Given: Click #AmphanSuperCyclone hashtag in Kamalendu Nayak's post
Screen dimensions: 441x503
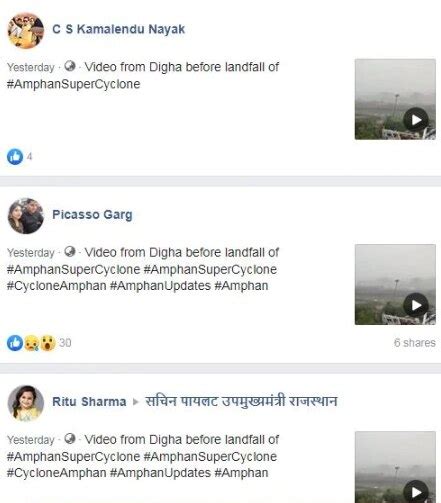Looking at the screenshot, I should [x=73, y=84].
